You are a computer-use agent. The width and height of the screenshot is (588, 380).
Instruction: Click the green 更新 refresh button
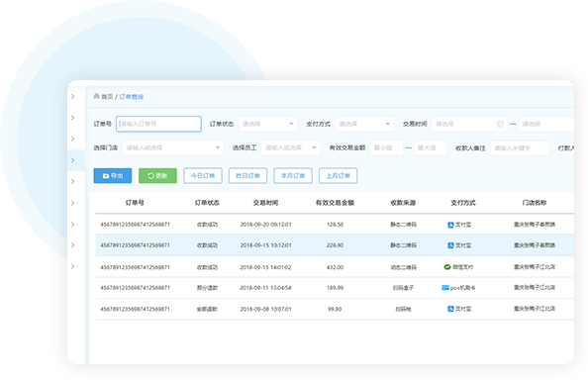tap(157, 176)
